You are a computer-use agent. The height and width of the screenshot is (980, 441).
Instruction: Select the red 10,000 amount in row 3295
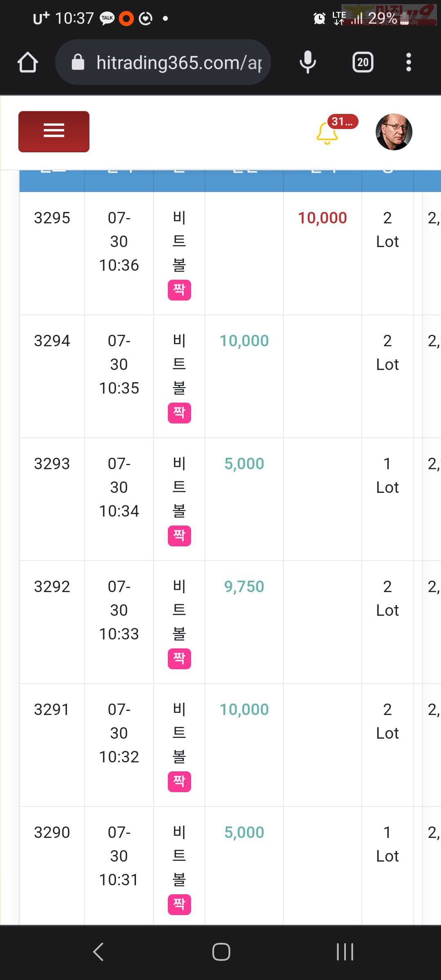coord(323,218)
